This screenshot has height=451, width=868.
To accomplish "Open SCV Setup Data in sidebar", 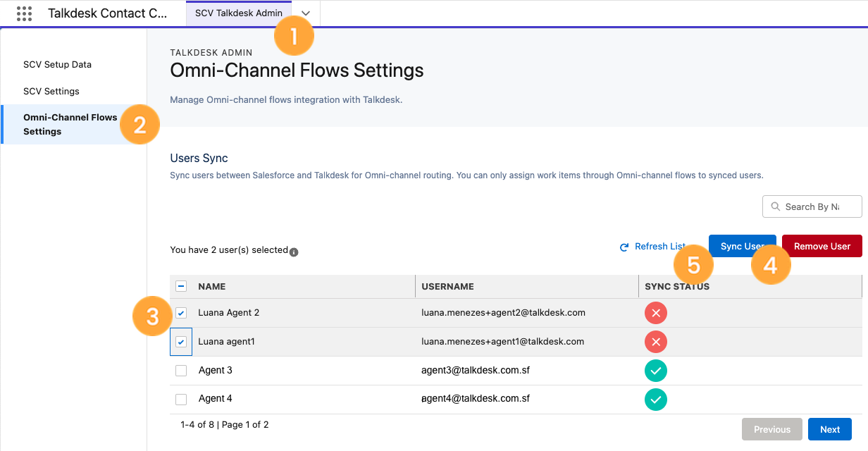I will [58, 65].
